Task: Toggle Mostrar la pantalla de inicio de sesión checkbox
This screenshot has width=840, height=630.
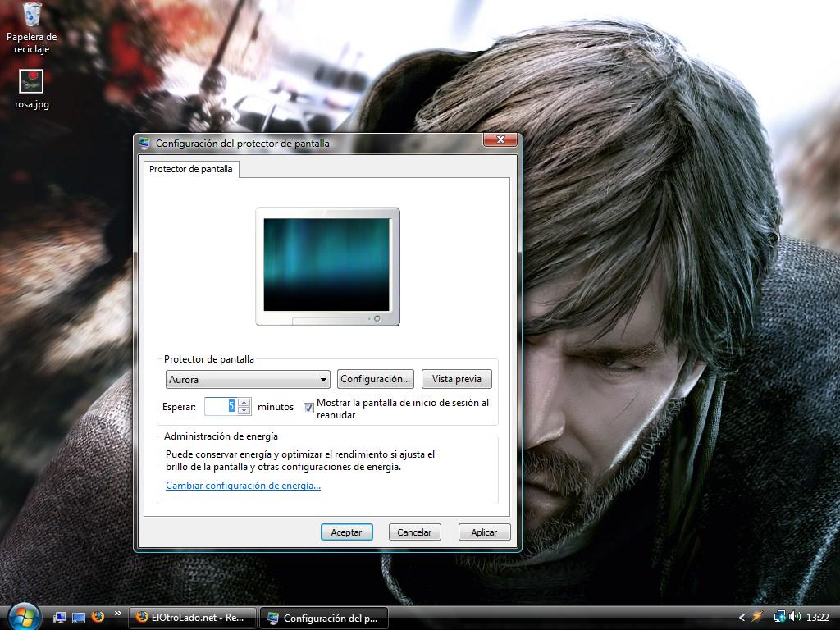Action: coord(308,409)
